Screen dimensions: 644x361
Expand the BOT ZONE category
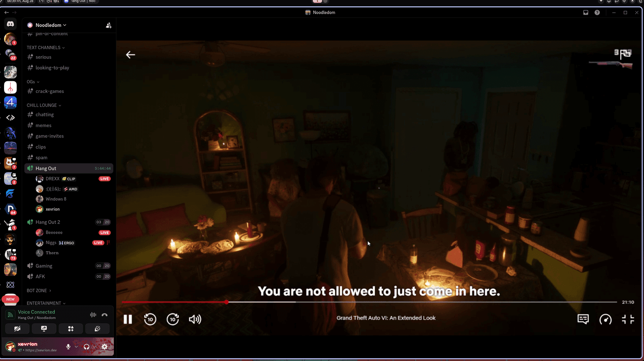tap(39, 291)
